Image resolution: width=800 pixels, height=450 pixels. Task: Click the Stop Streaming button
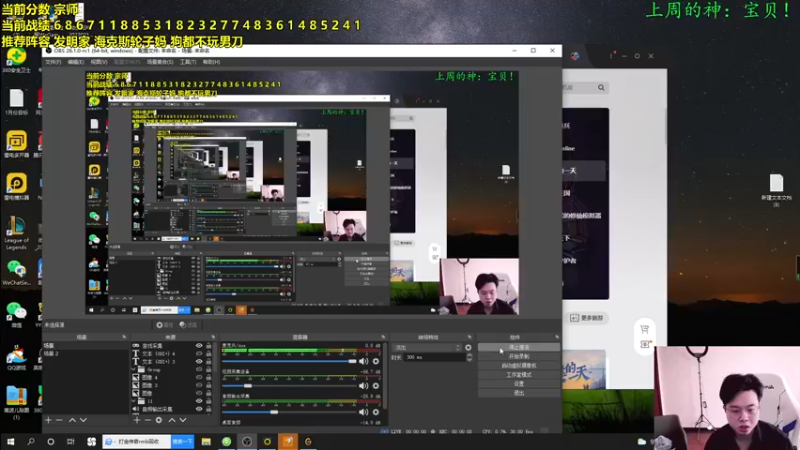pos(519,347)
